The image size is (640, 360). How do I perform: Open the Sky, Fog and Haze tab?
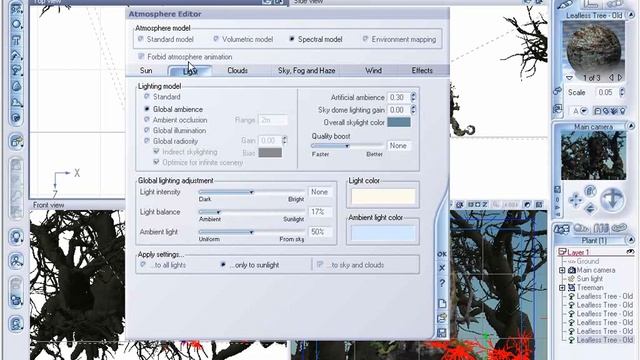(307, 71)
